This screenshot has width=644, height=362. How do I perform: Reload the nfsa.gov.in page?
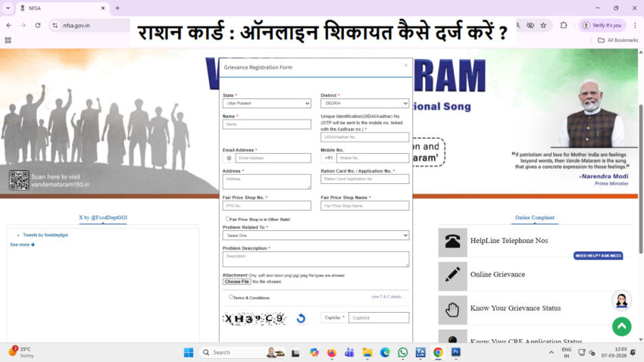click(x=38, y=25)
